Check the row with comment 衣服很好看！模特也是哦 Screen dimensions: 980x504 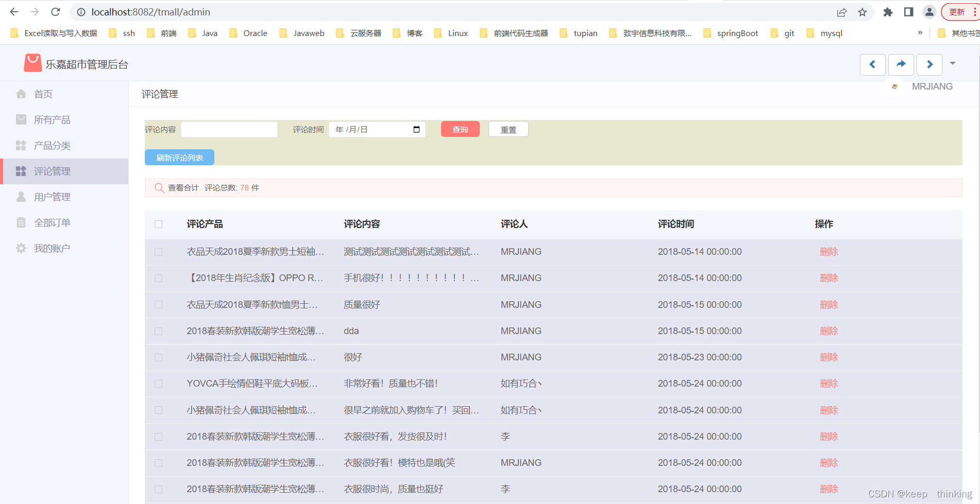pos(158,463)
